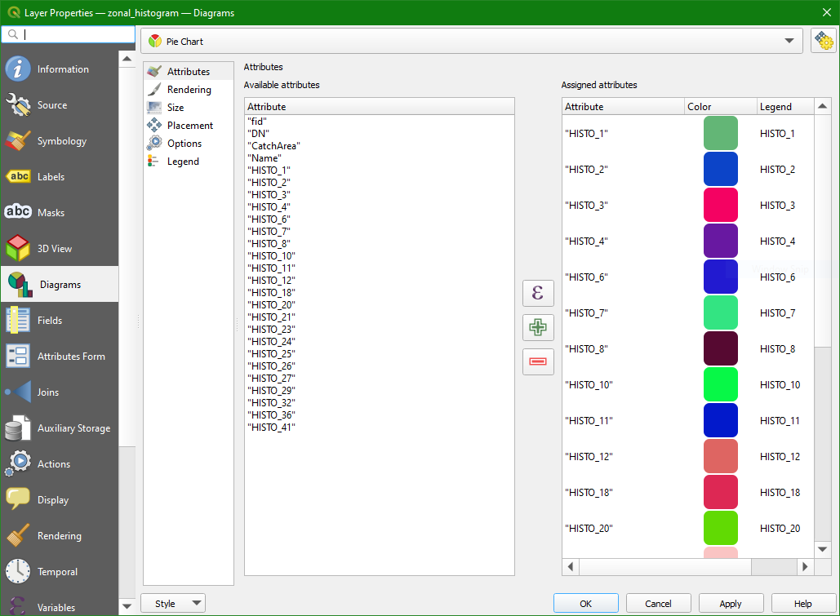The image size is (840, 616).
Task: Open the Symbology section
Action: pos(61,141)
